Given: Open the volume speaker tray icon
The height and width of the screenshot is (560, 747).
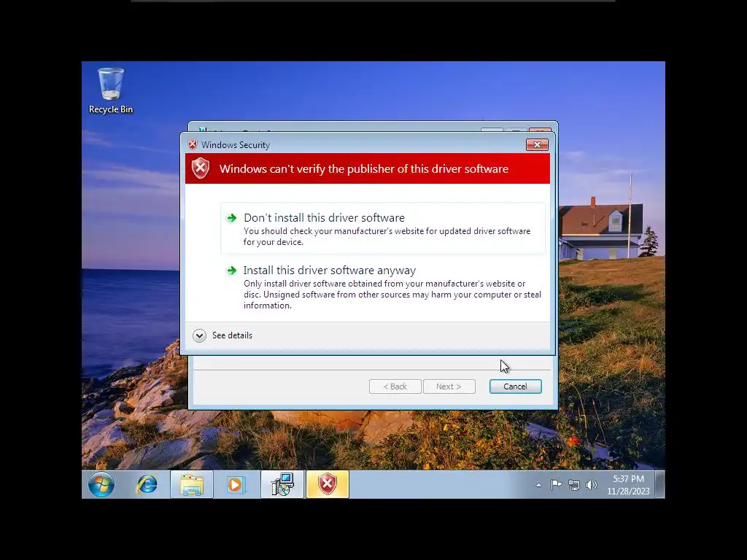Looking at the screenshot, I should (x=591, y=485).
